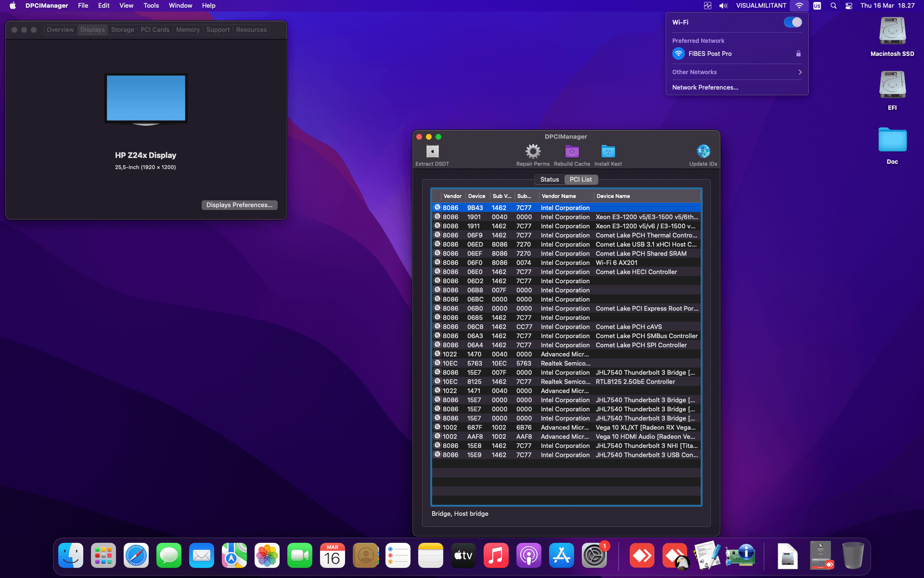Click the Install Kext icon

coord(607,151)
